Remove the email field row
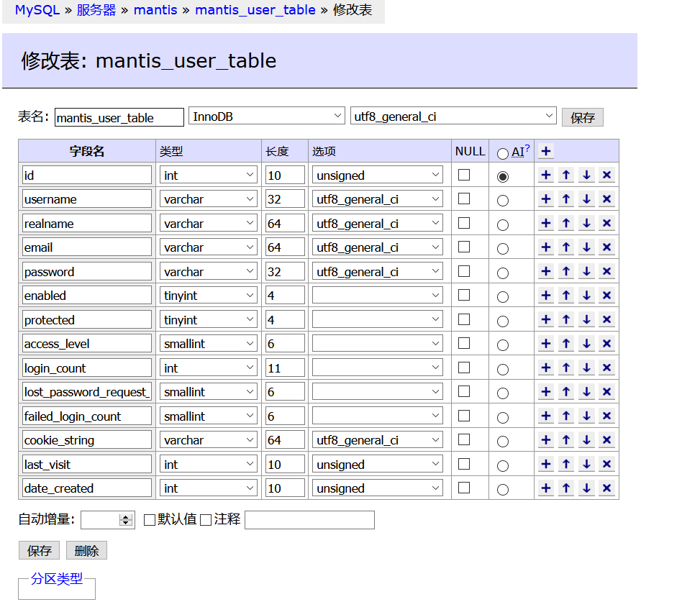This screenshot has width=700, height=607. [606, 247]
